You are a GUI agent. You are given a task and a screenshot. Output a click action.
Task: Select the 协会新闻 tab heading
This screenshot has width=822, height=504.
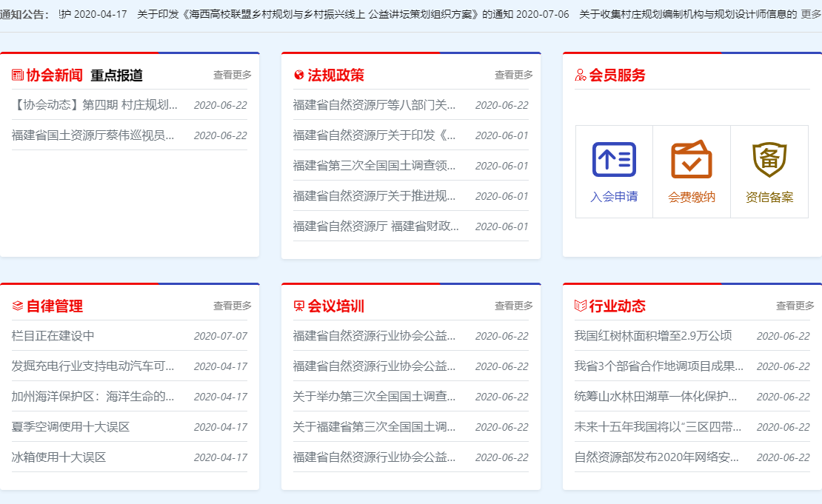[x=55, y=75]
